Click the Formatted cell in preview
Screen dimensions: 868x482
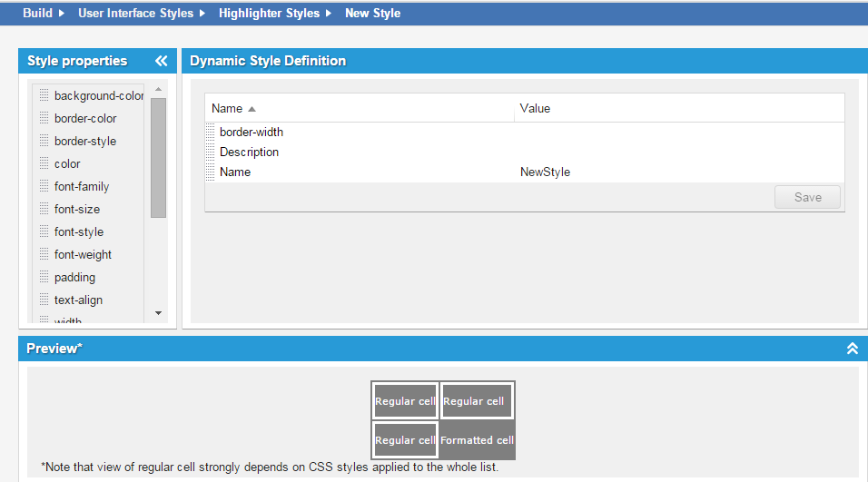478,440
